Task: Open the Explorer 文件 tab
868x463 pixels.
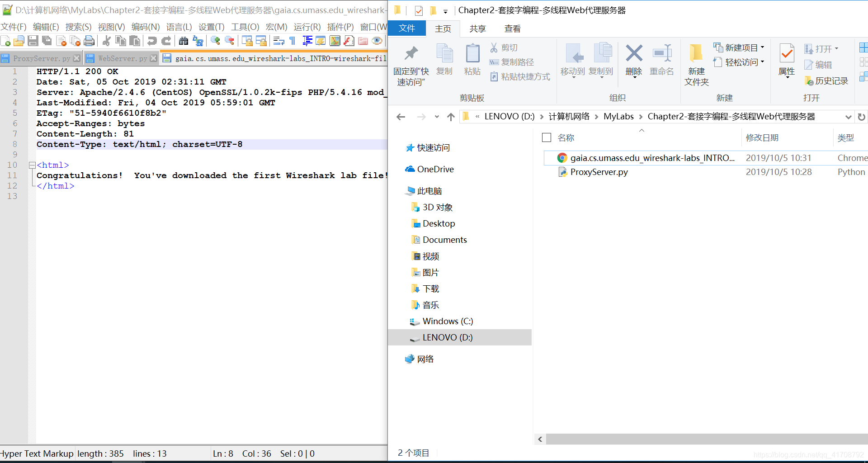Action: tap(407, 28)
